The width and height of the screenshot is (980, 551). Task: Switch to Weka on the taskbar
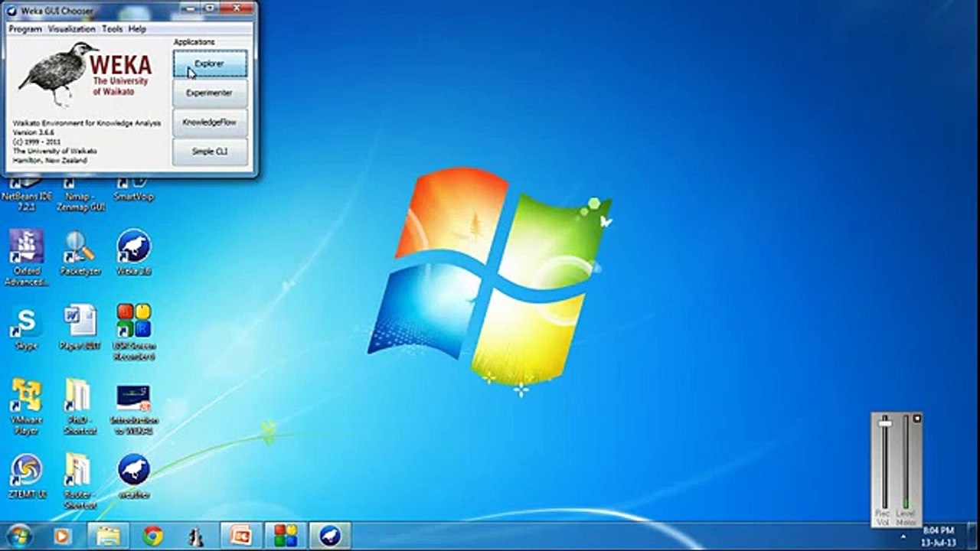(x=330, y=536)
